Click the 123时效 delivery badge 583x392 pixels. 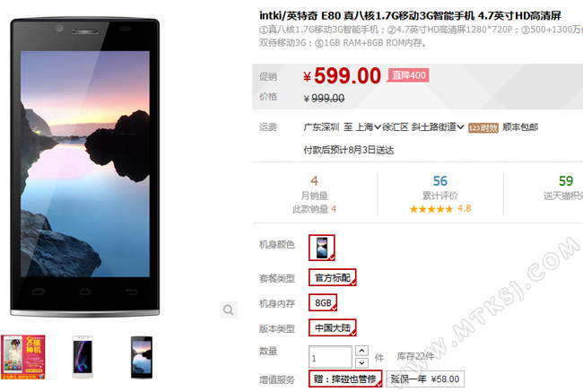click(483, 128)
